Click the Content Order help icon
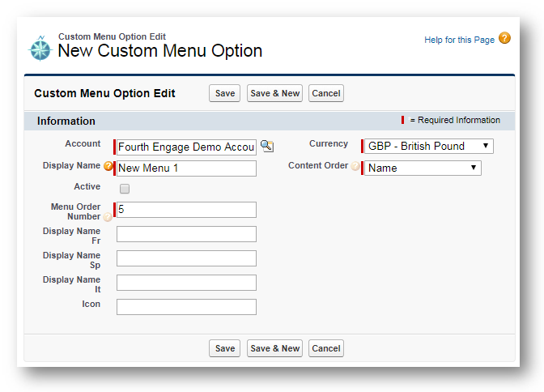The height and width of the screenshot is (392, 544). pyautogui.click(x=355, y=167)
